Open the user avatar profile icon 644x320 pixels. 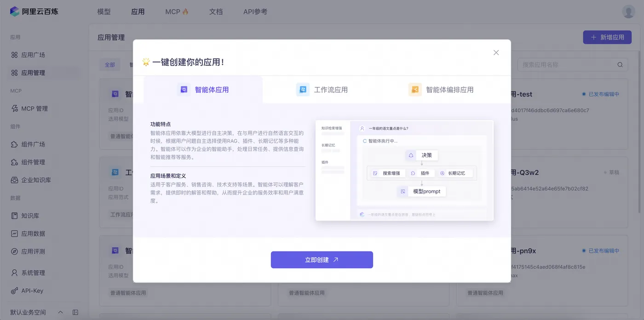click(x=628, y=11)
